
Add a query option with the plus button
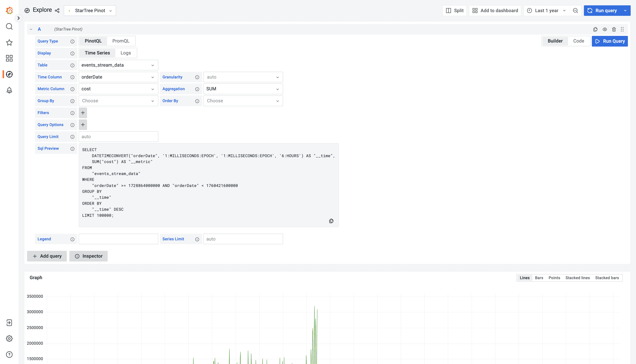(x=83, y=125)
